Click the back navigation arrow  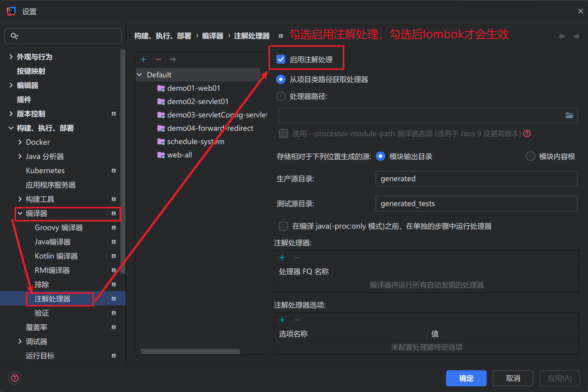pos(561,36)
